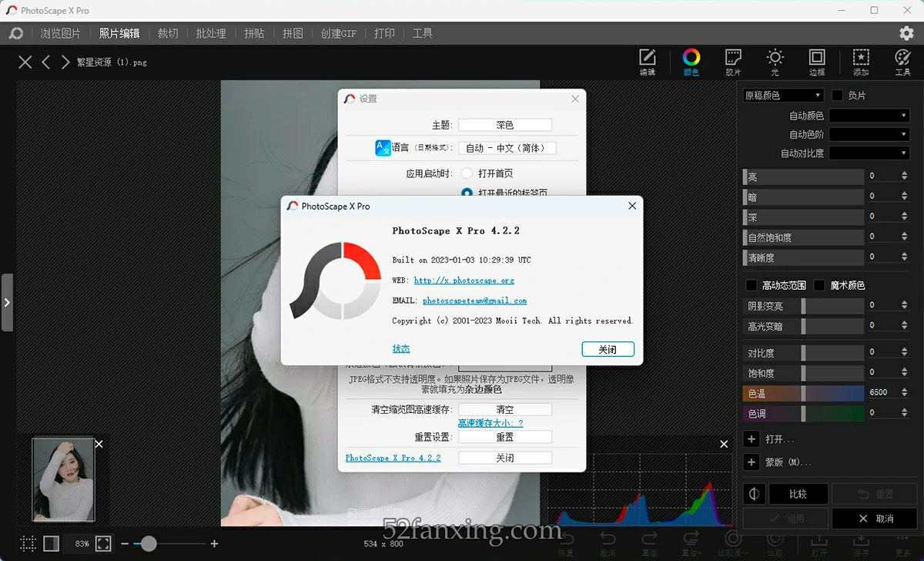Expand the 打开... plus button
Image resolution: width=924 pixels, height=561 pixels.
(752, 439)
